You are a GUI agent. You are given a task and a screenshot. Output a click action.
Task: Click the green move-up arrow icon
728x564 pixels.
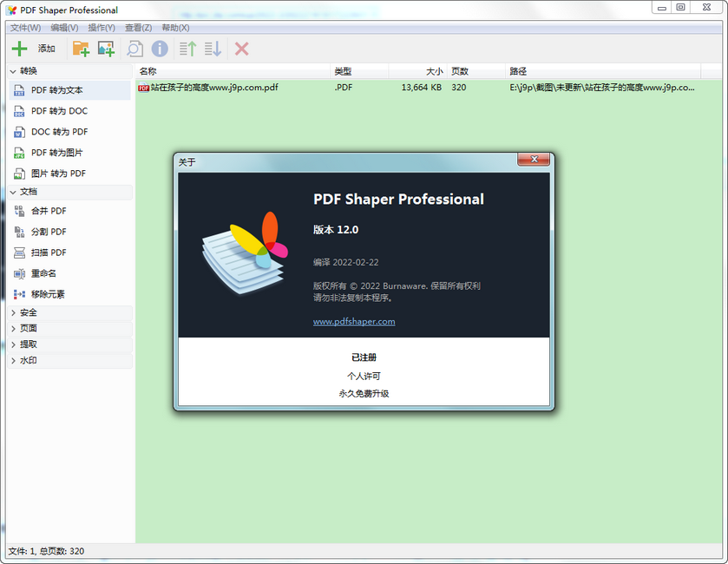187,49
